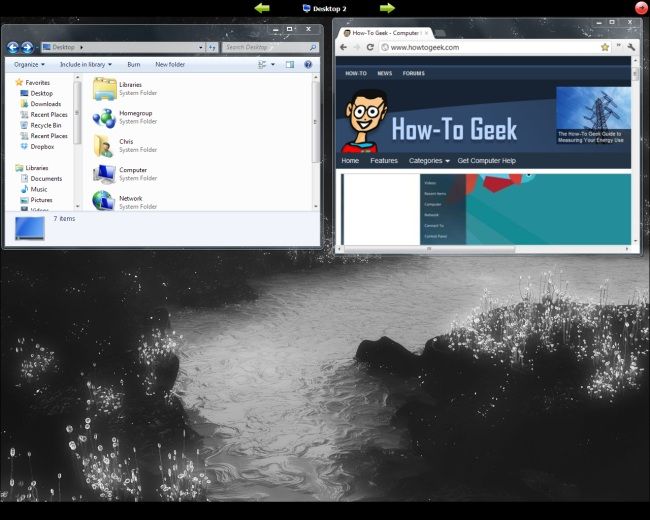Image resolution: width=650 pixels, height=520 pixels.
Task: Click the Get Computer Help link
Action: [x=487, y=161]
